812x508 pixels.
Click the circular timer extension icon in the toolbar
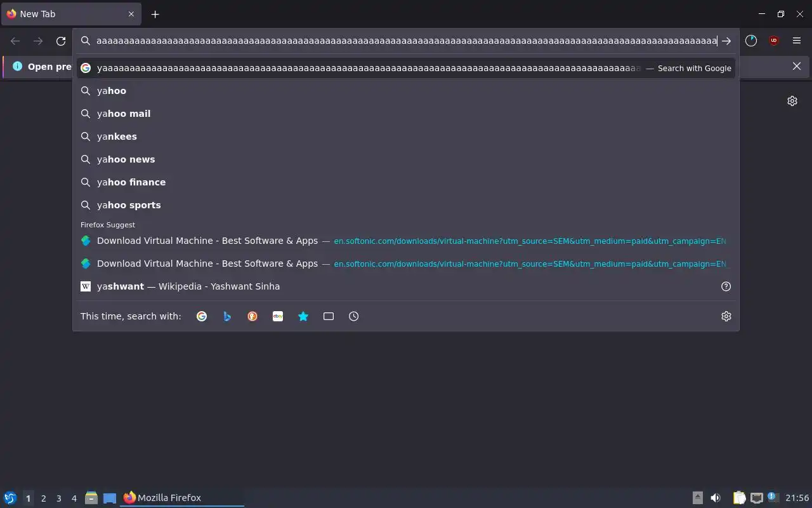tap(751, 41)
